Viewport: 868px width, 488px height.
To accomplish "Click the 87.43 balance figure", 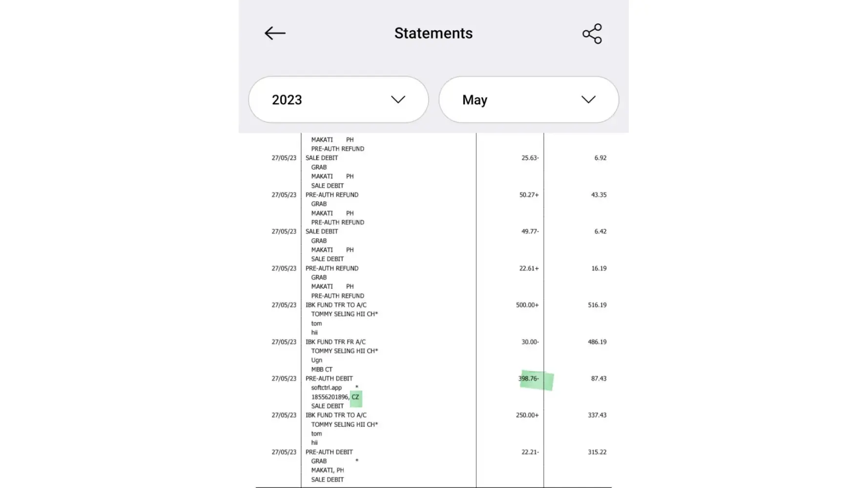I will point(599,379).
